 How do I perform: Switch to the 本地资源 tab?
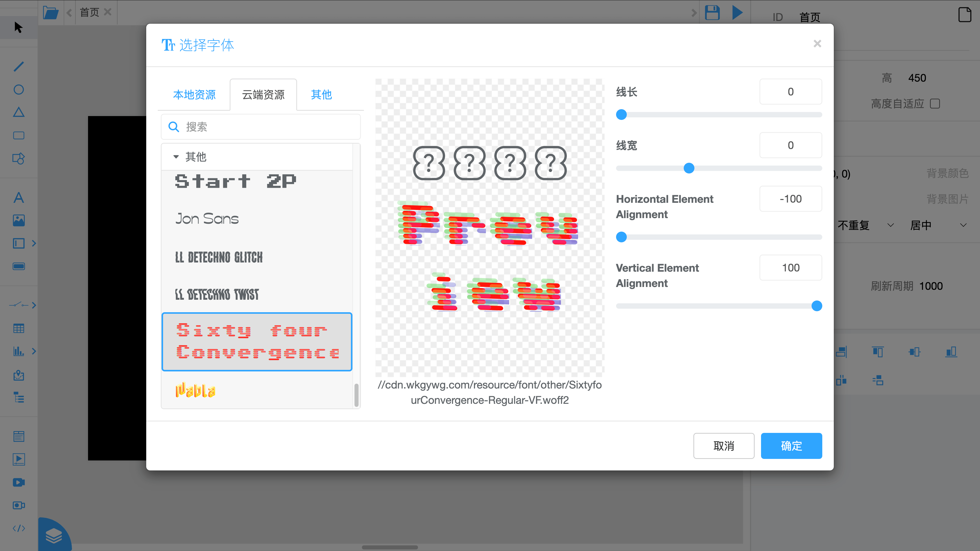[x=194, y=95]
